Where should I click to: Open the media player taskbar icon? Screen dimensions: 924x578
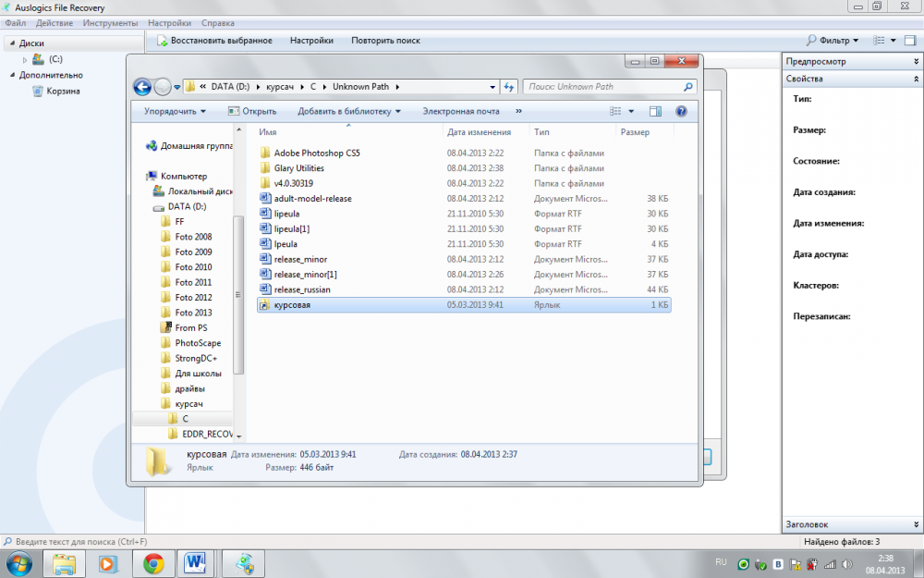coord(108,564)
